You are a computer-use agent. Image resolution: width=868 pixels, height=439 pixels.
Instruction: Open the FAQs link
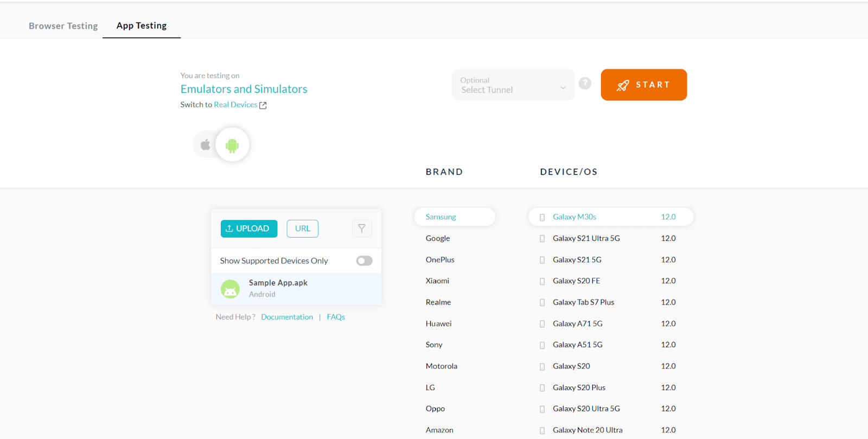pyautogui.click(x=336, y=317)
